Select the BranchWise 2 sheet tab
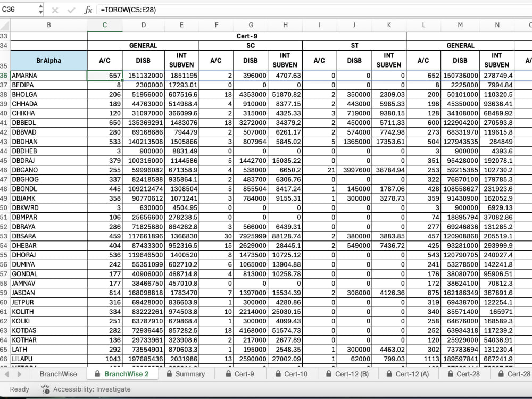The height and width of the screenshot is (399, 532). 122,374
